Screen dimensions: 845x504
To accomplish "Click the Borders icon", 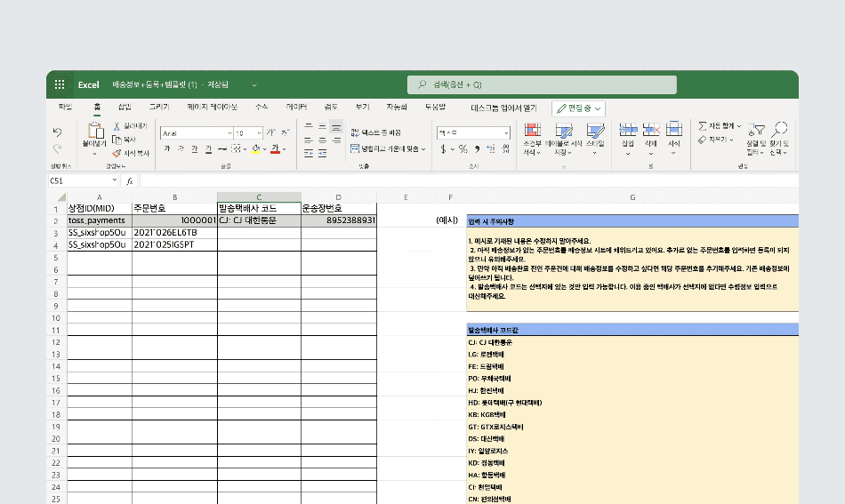I will point(236,148).
